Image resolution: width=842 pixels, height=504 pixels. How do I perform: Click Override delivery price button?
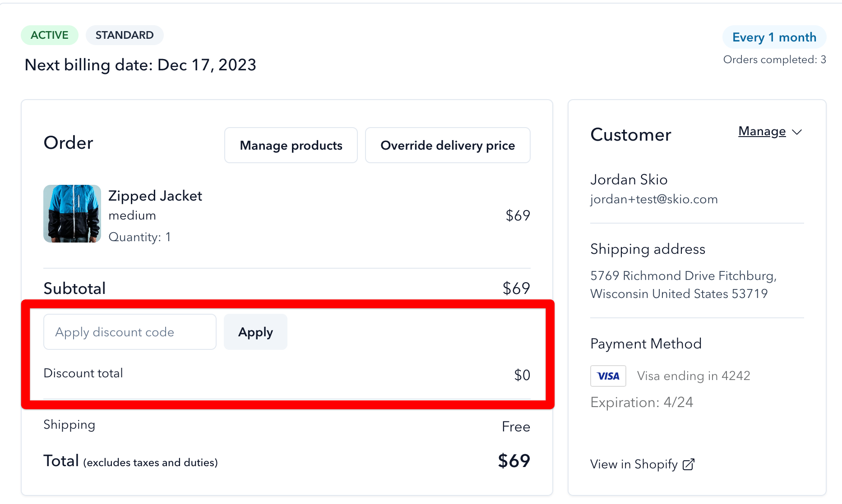(448, 145)
